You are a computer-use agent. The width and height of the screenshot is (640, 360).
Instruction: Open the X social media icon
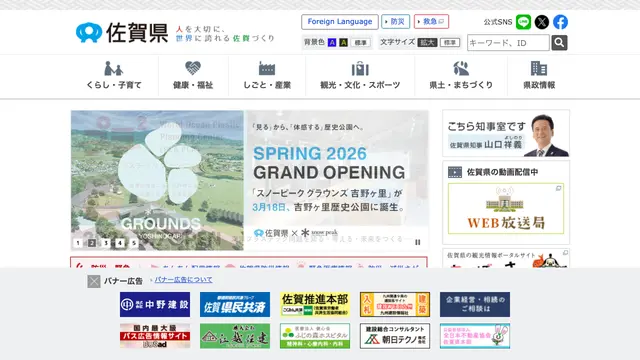click(542, 22)
